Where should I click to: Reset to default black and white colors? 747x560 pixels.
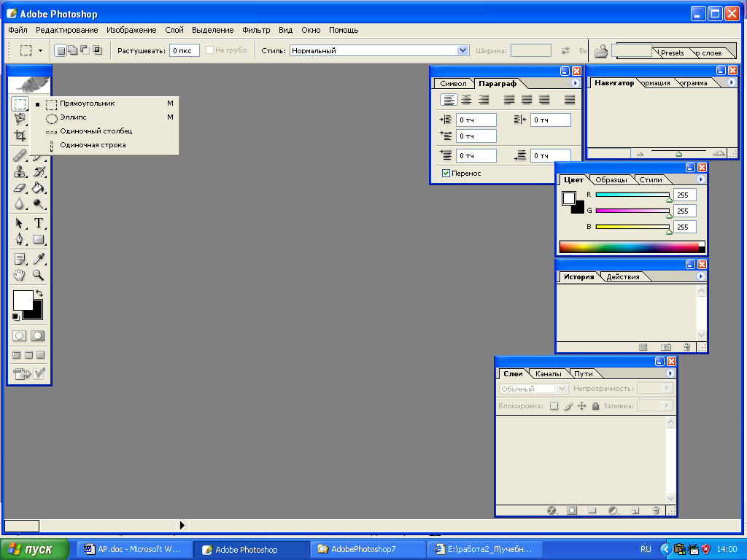16,316
